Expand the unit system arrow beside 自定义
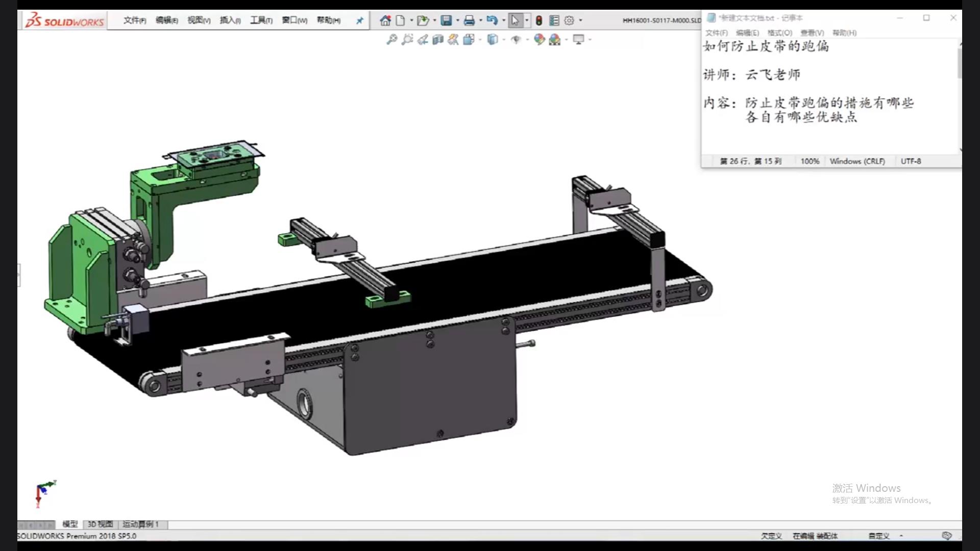Viewport: 980px width, 551px height. pyautogui.click(x=901, y=536)
